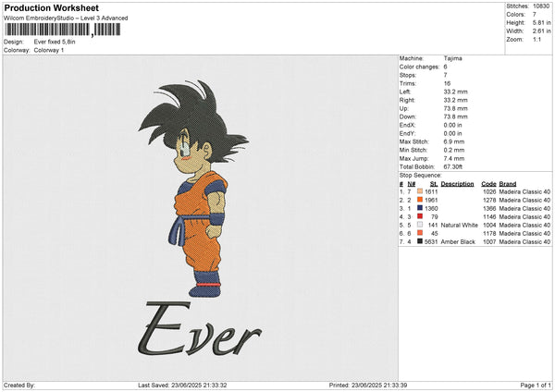Click the "Stop Sequence:" heading
Screen dimensions: 555x392
click(421, 176)
